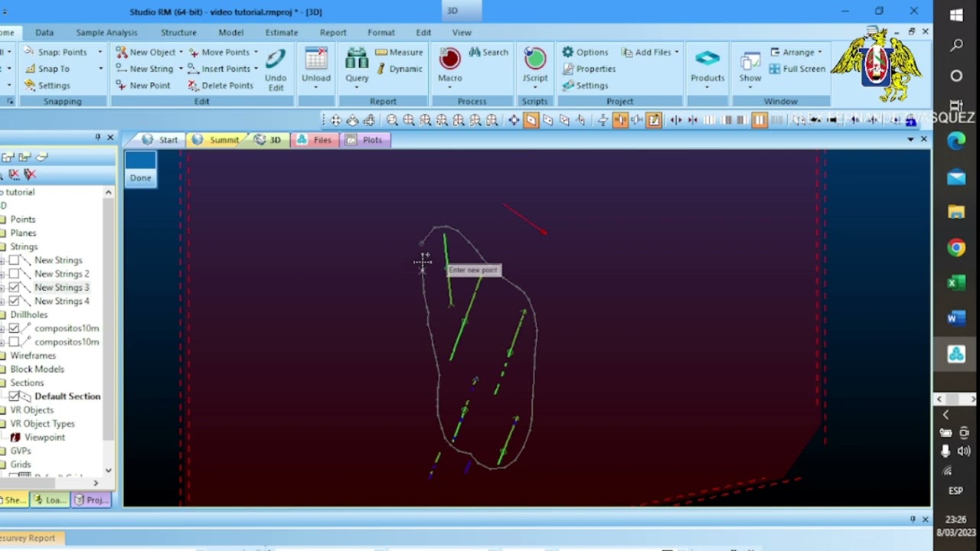
Task: Click the Options button
Action: 586,52
